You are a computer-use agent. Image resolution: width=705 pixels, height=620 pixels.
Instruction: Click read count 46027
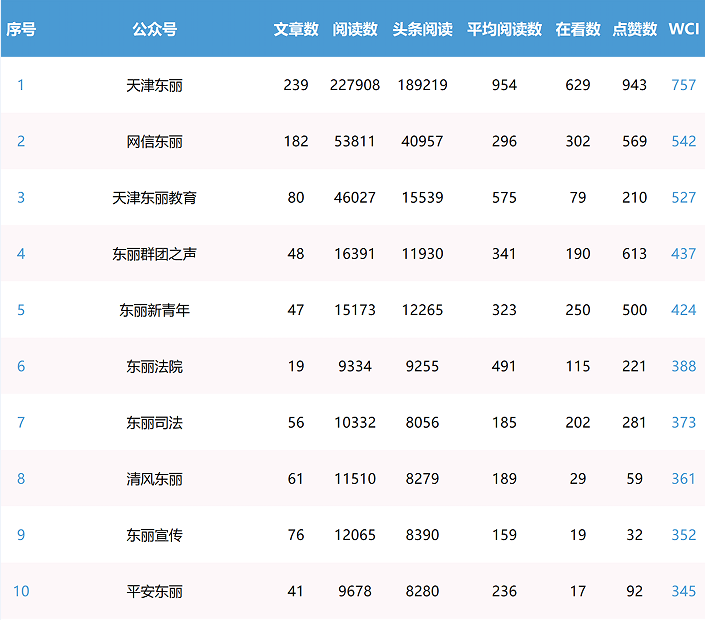(x=355, y=197)
